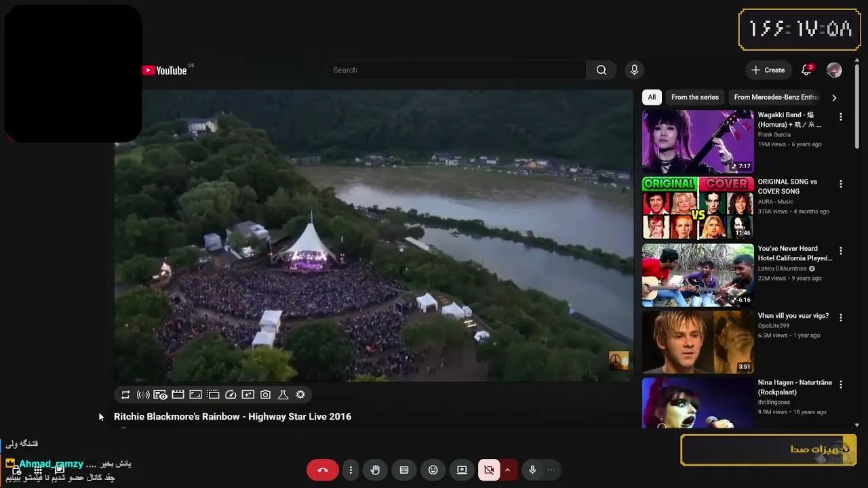Expand the camera options chevron
868x488 pixels.
[x=507, y=470]
